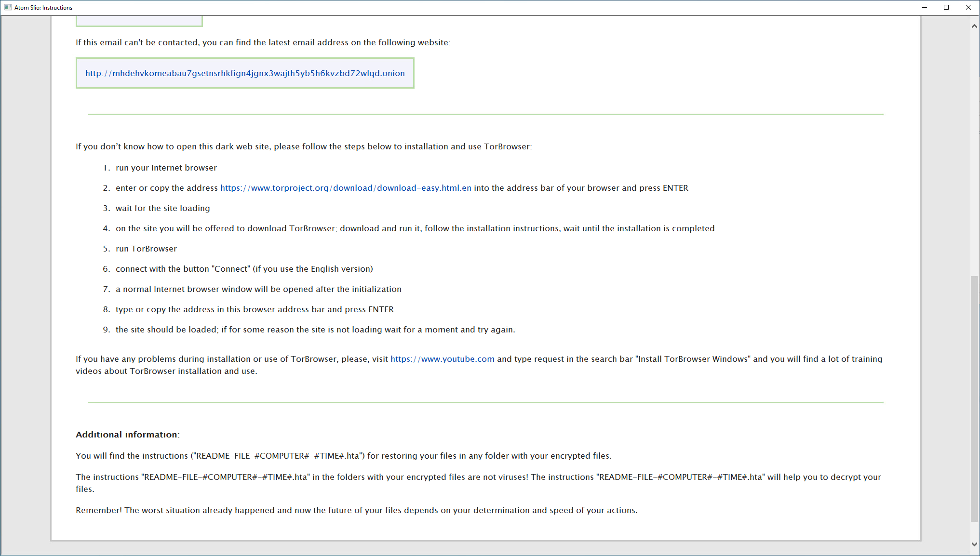Click the partially visible green box at top
Viewport: 980px width, 556px height.
point(139,21)
